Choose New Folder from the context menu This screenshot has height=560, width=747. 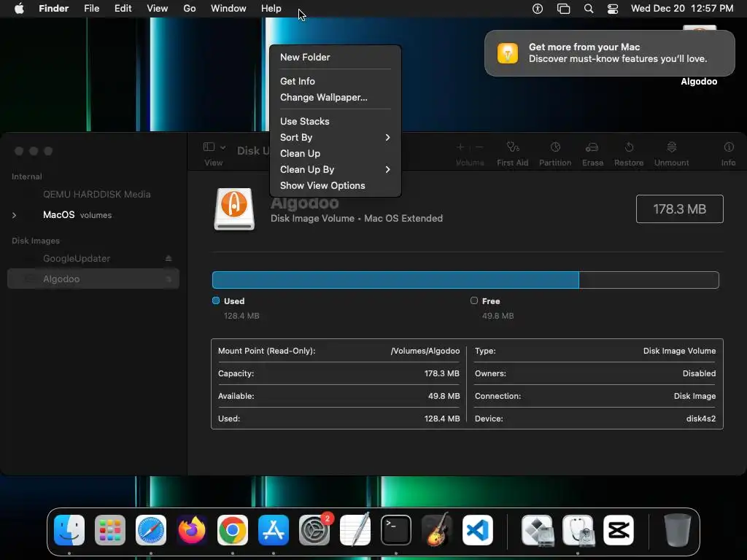tap(336, 57)
